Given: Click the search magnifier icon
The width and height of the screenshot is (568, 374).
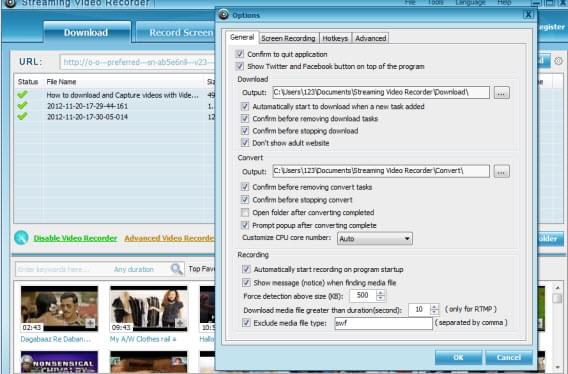Looking at the screenshot, I should (176, 269).
